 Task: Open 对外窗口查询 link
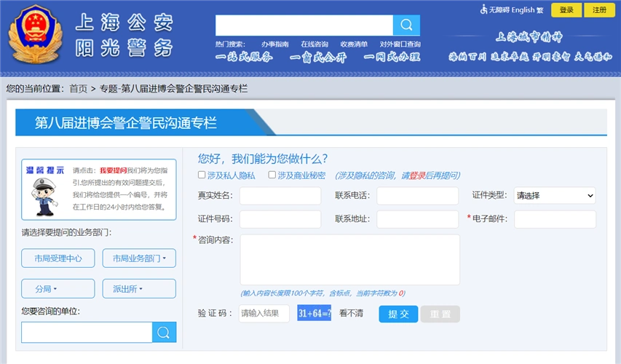400,44
